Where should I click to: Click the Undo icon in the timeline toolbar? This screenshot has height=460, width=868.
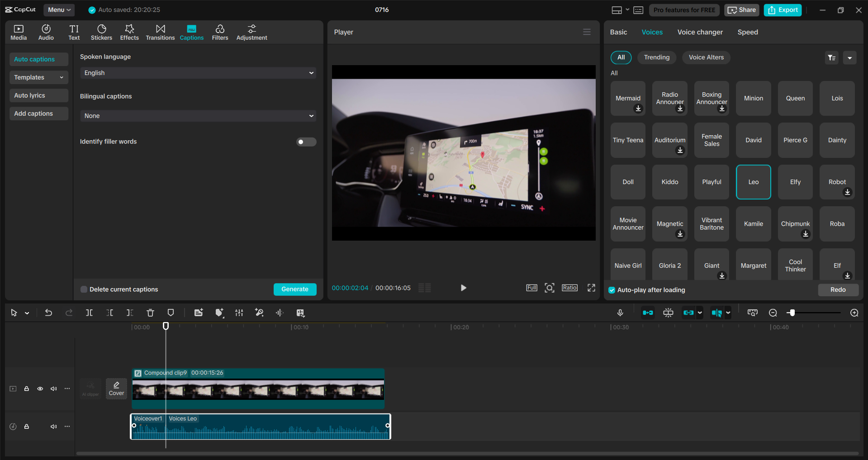pyautogui.click(x=48, y=313)
